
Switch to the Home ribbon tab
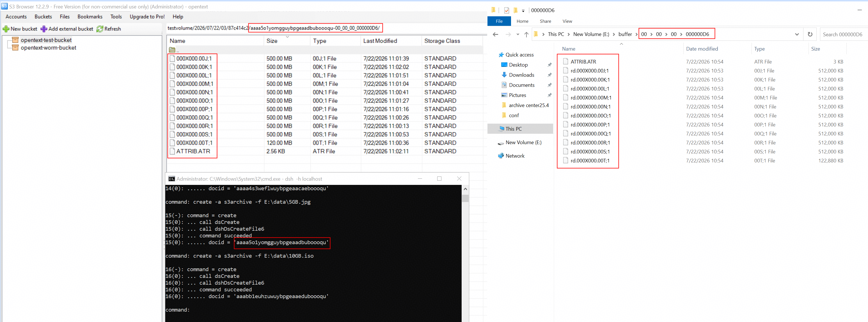tap(522, 21)
